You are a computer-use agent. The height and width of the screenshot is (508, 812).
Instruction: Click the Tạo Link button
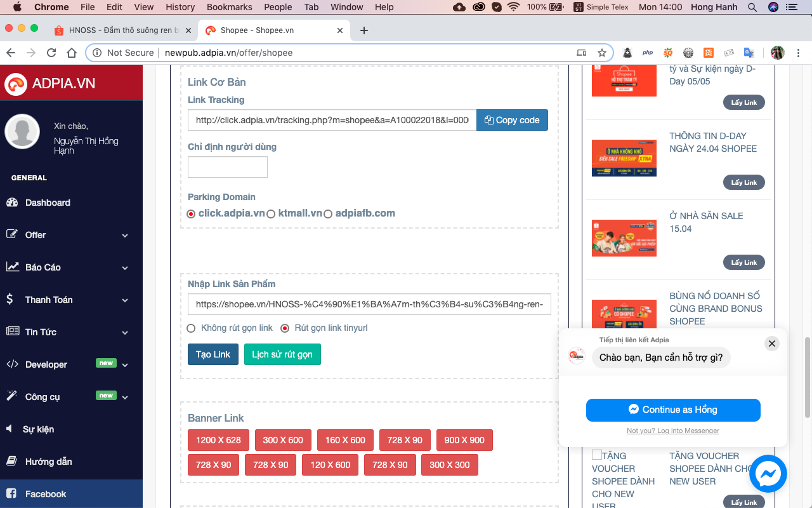click(213, 354)
